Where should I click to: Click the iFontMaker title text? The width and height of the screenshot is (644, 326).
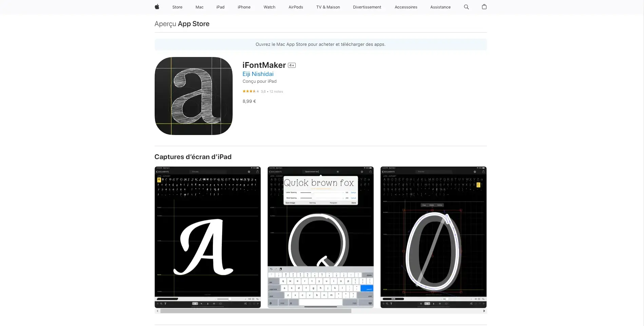tap(264, 65)
